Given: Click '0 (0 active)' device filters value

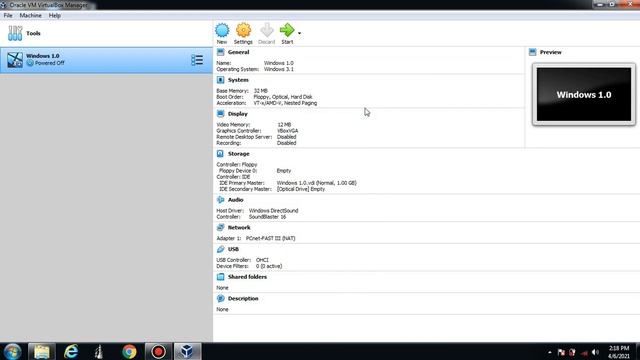Looking at the screenshot, I should 269,266.
